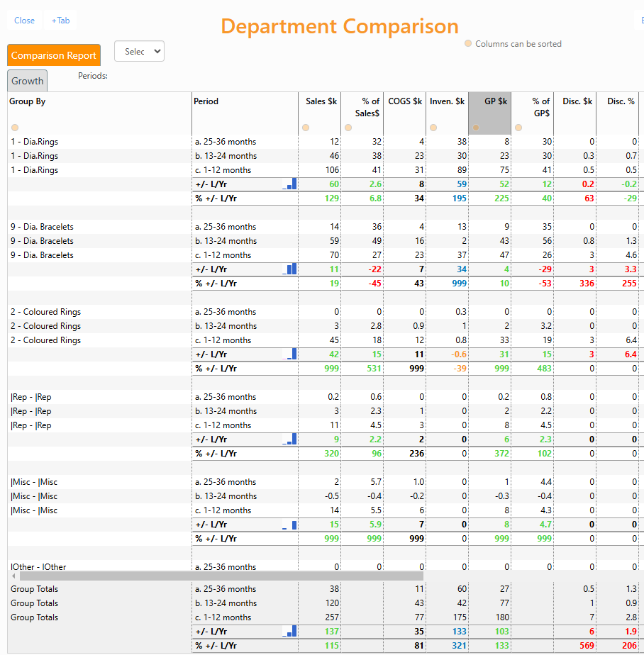Click the sort dot under Sales $k

(306, 128)
